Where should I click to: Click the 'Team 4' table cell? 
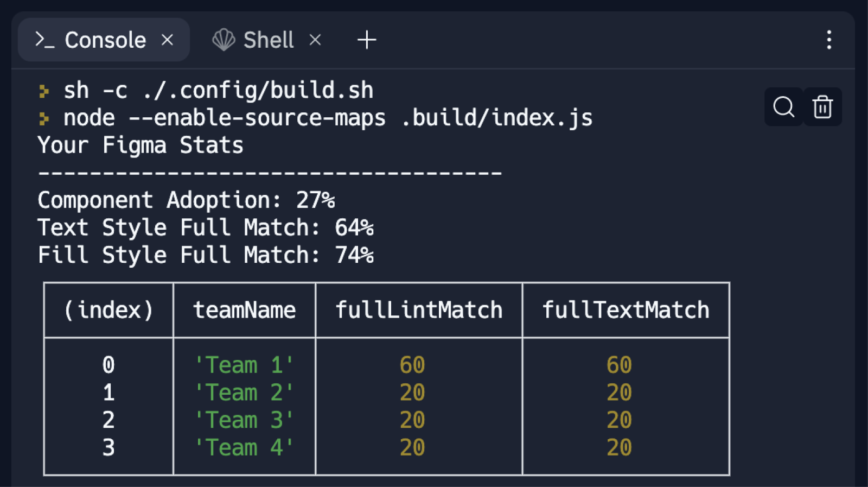point(244,448)
